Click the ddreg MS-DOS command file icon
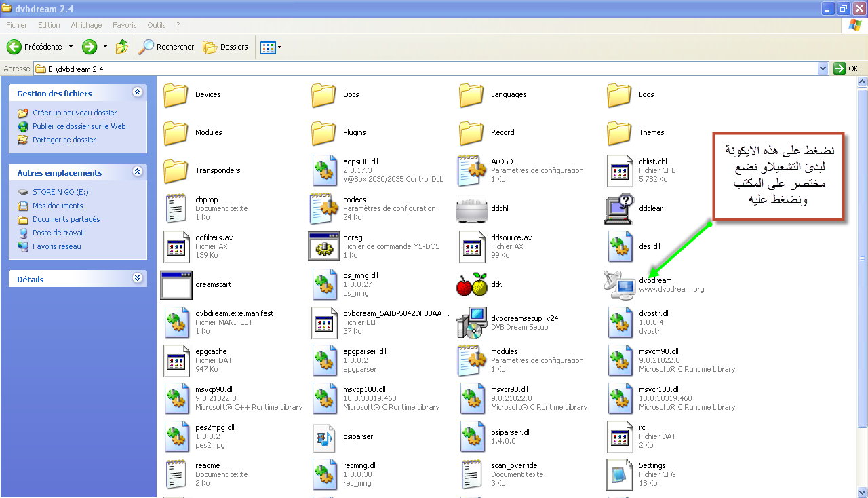Viewport: 868px width, 498px height. 324,246
